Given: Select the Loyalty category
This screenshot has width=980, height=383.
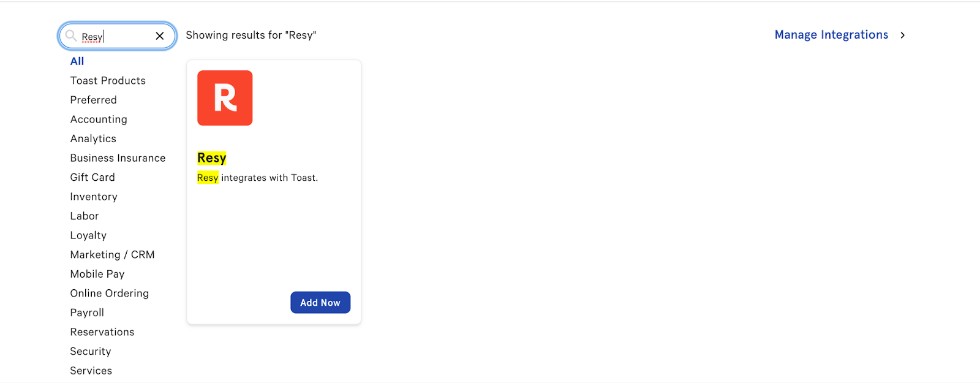Looking at the screenshot, I should pyautogui.click(x=88, y=235).
